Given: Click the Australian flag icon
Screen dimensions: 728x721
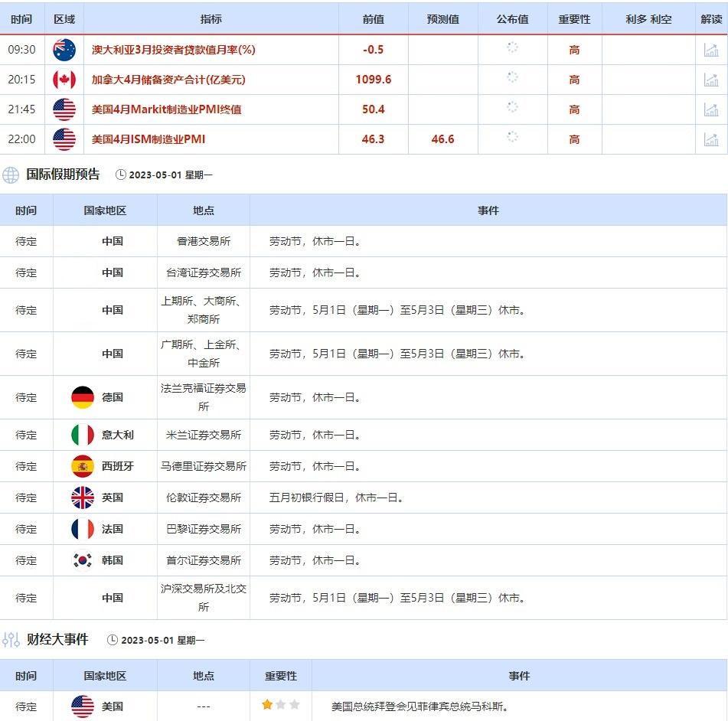Looking at the screenshot, I should [x=64, y=49].
